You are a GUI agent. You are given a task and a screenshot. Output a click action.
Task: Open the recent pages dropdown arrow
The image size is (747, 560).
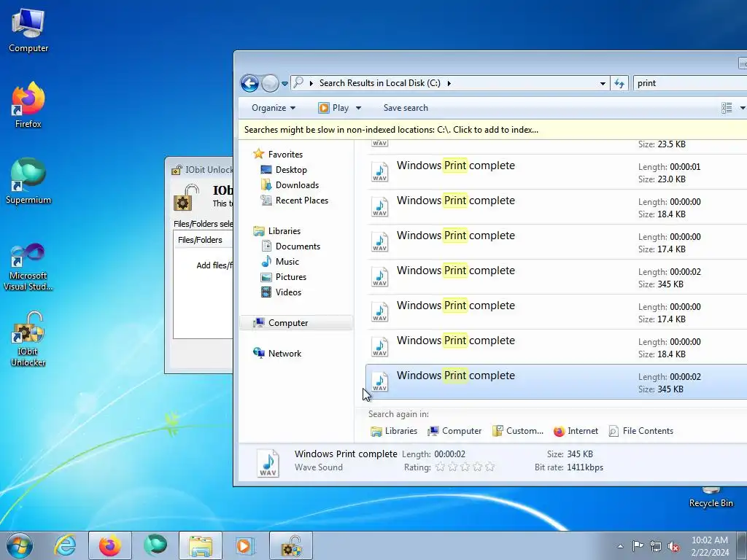click(x=285, y=83)
